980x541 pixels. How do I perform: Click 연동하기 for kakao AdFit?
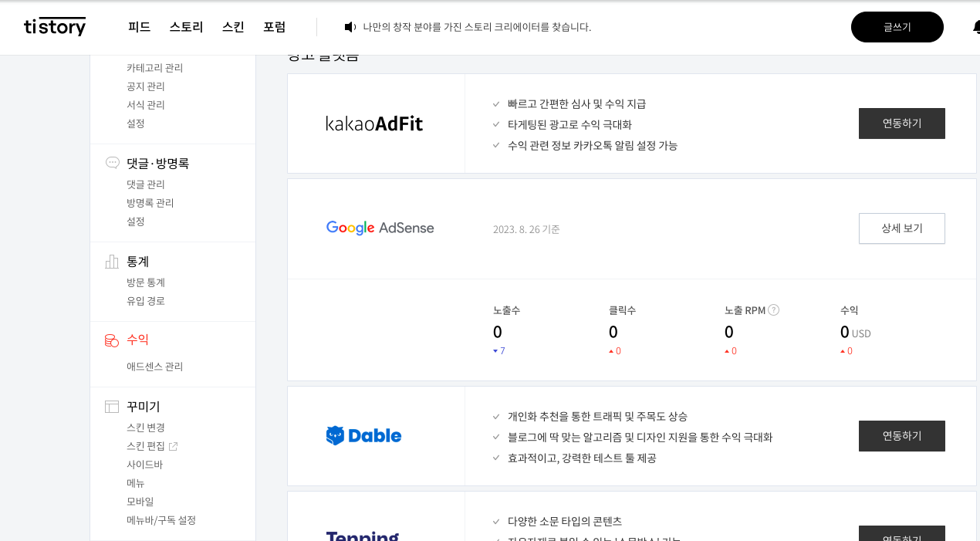coord(902,123)
